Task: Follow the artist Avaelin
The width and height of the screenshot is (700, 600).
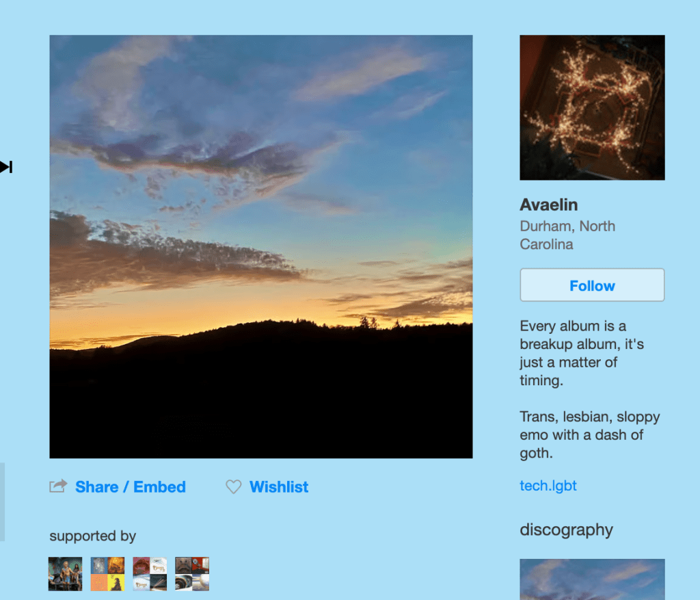Action: tap(592, 285)
